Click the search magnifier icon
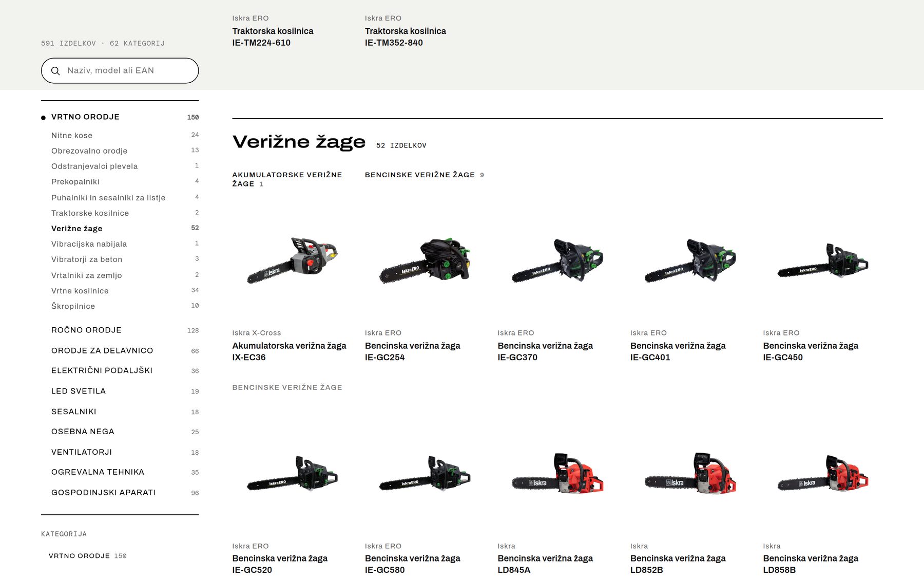924x578 pixels. tap(55, 71)
